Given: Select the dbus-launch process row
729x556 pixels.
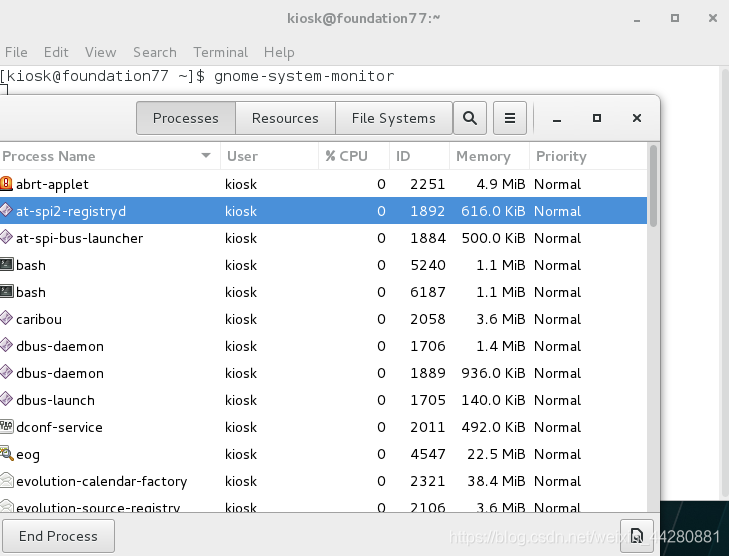Looking at the screenshot, I should click(324, 399).
